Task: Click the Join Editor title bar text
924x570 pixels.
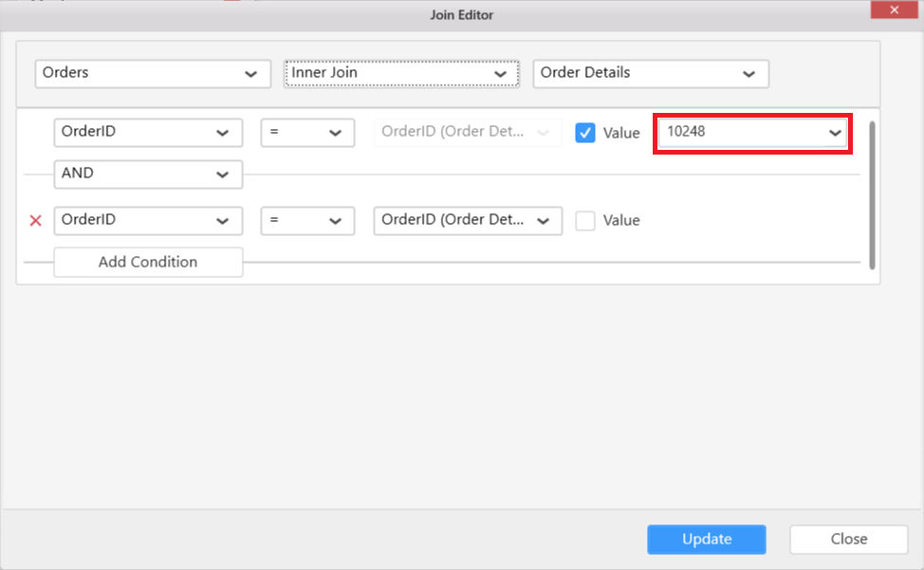Action: 462,14
